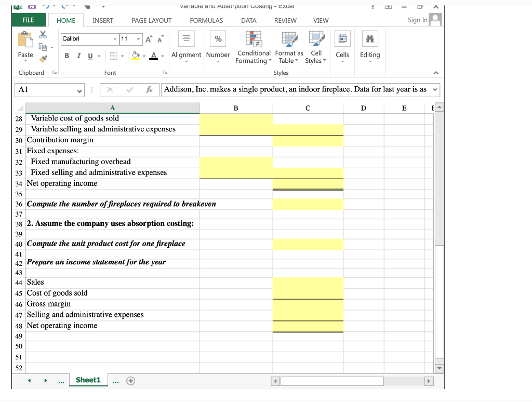Toggle italic formatting

tap(78, 55)
